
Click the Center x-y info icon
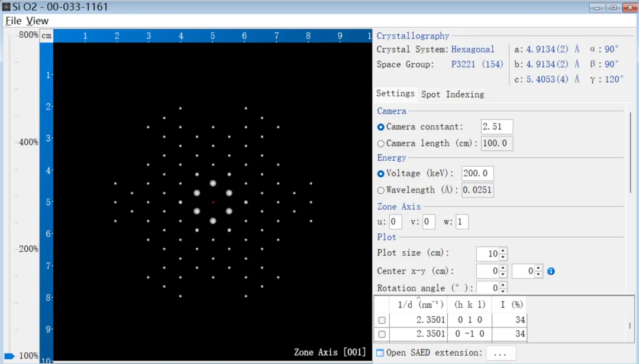coord(551,271)
